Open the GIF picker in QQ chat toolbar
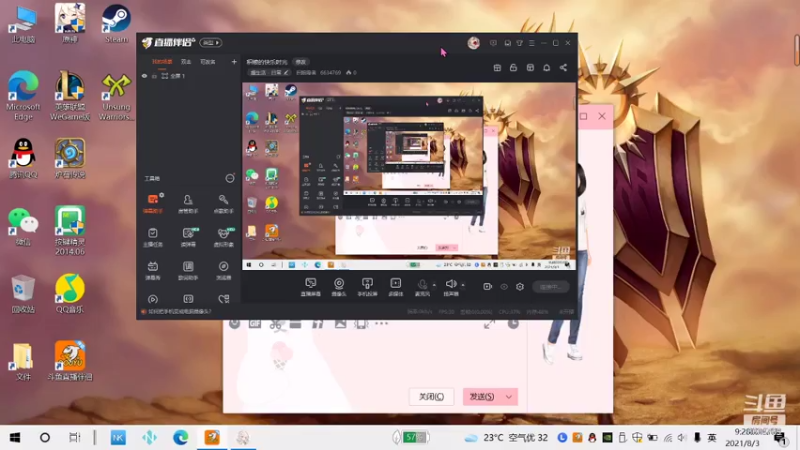800x450 pixels. click(255, 324)
